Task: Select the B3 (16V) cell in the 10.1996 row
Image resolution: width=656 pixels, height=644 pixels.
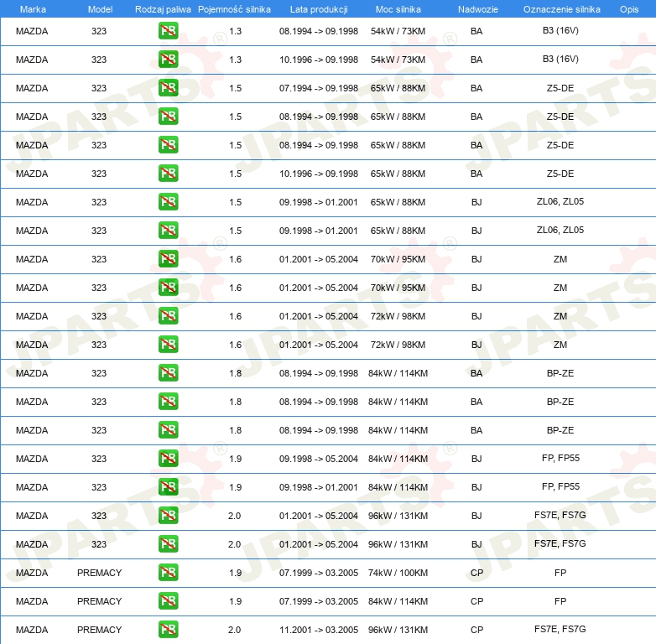Action: 560,59
